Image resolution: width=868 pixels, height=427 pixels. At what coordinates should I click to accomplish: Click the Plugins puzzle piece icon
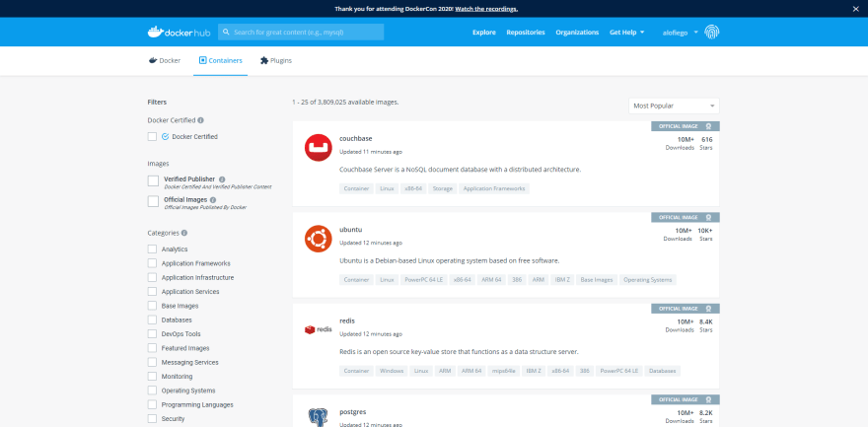click(x=264, y=60)
